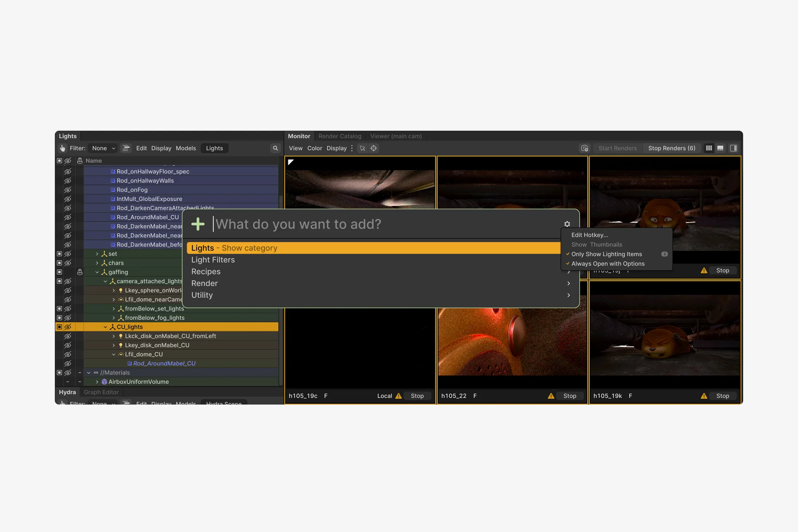Image resolution: width=798 pixels, height=532 pixels.
Task: Click the crosshair target icon in Monitor toolbar
Action: pos(374,148)
